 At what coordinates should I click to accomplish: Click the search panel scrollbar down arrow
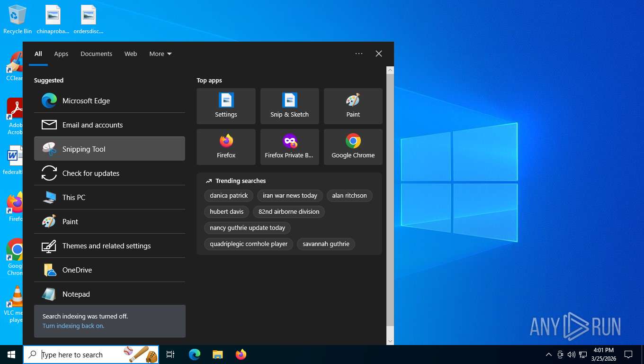pos(390,340)
